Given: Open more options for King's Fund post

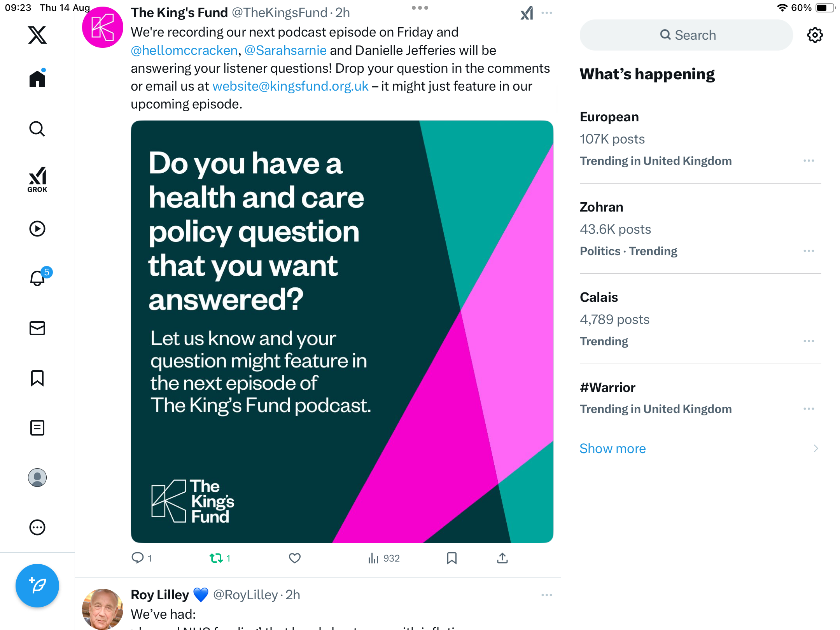Looking at the screenshot, I should (x=546, y=13).
